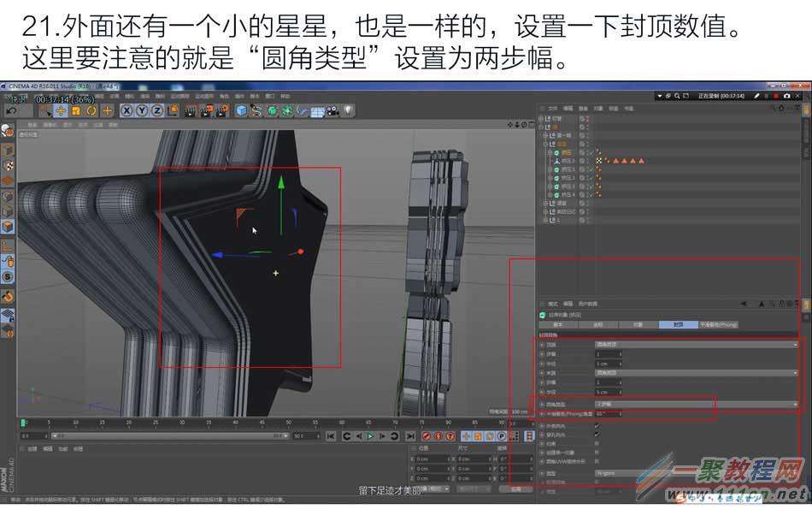
Task: Click the S snapping icon in left sidebar
Action: click(x=7, y=277)
